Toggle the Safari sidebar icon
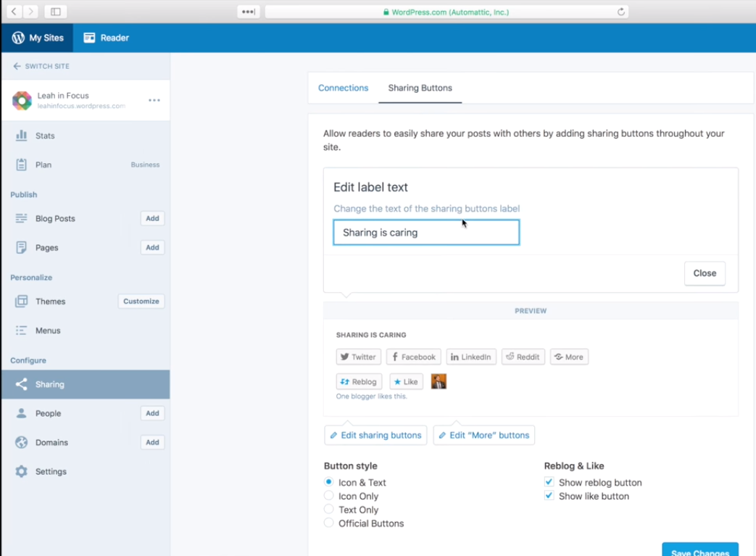The height and width of the screenshot is (556, 756). (55, 12)
